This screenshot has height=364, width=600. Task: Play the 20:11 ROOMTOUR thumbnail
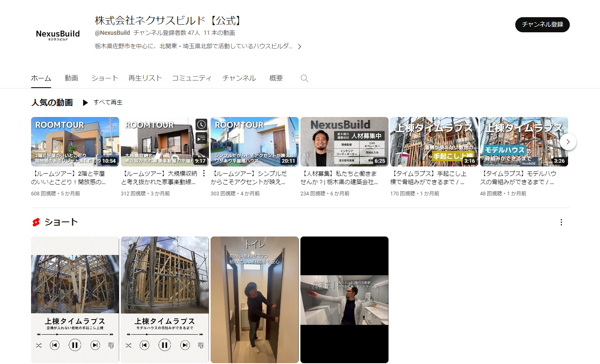pos(255,142)
